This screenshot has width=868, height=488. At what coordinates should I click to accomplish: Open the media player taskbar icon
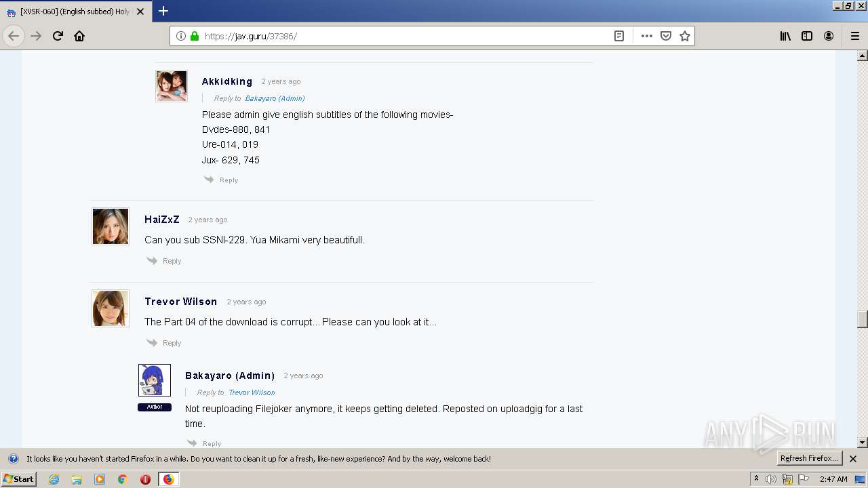(x=100, y=479)
